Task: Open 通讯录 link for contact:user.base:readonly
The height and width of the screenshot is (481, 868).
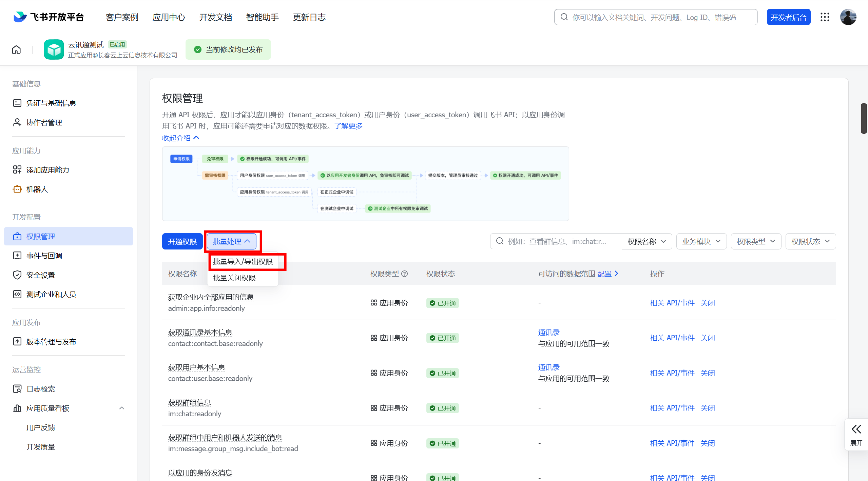Action: point(549,367)
